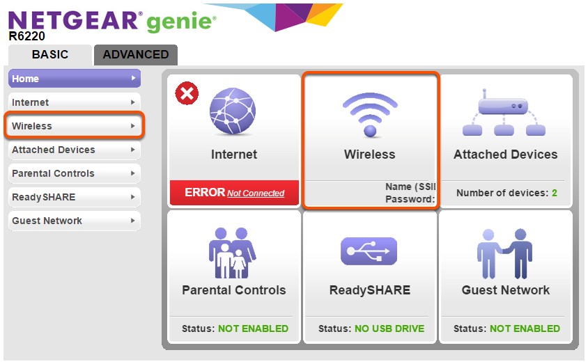This screenshot has height=364, width=588.
Task: Click the Name (SSID) label
Action: click(410, 187)
